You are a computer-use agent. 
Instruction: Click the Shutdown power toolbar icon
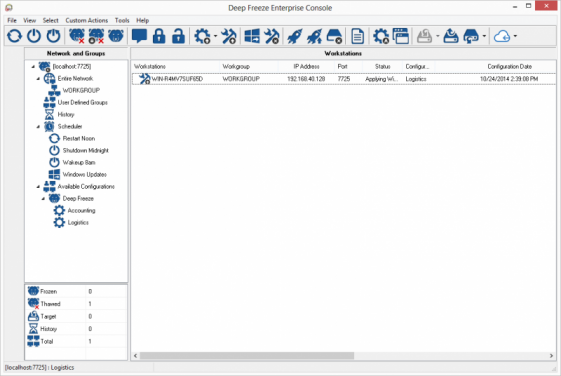click(x=34, y=36)
